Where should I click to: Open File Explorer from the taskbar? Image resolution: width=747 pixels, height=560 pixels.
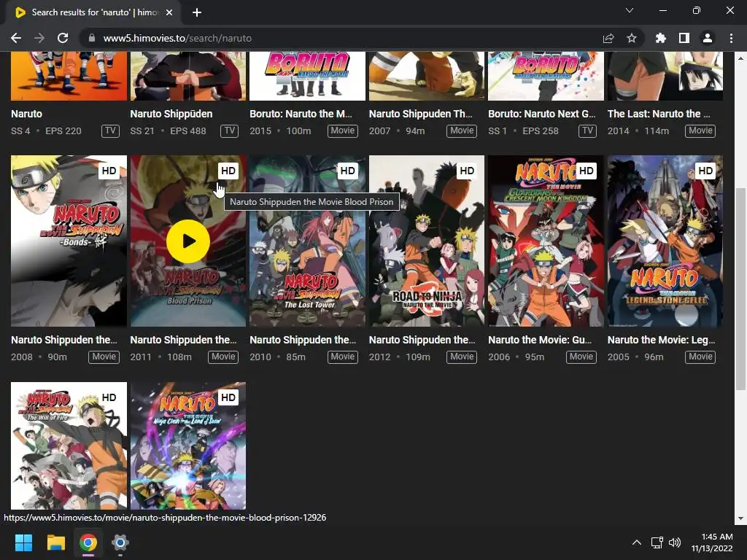[55, 542]
